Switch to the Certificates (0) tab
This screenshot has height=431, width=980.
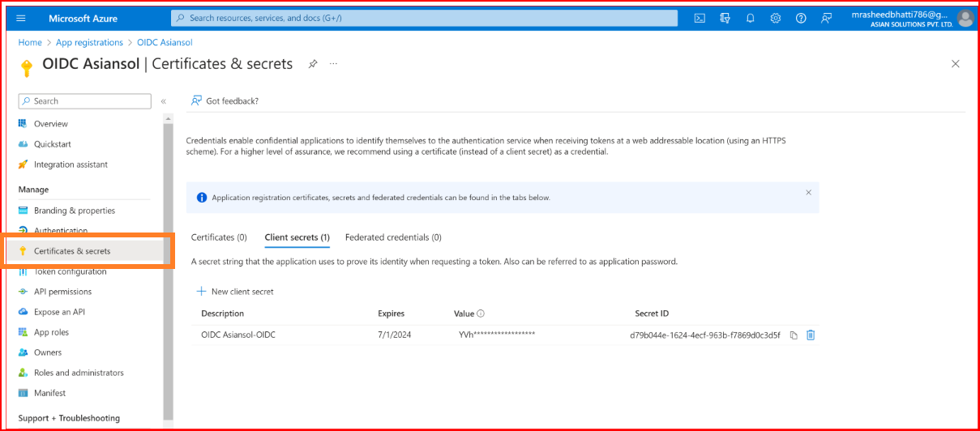[219, 237]
